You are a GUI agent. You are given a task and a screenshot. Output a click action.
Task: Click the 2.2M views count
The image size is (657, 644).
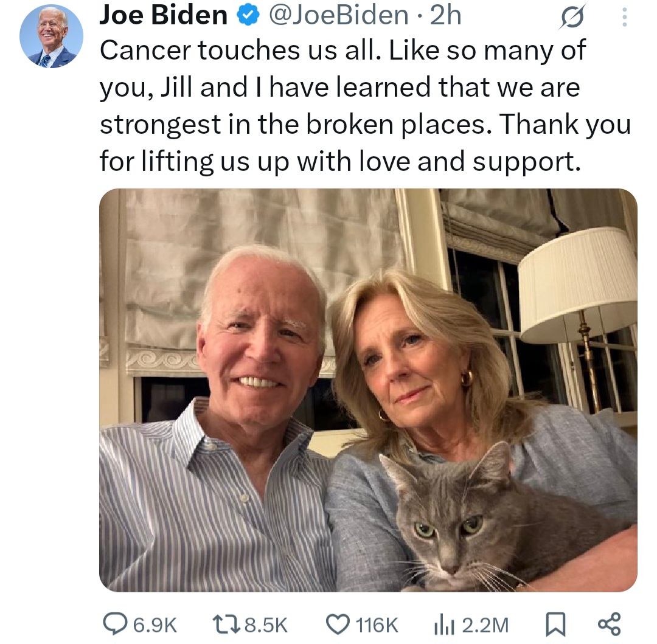pyautogui.click(x=485, y=625)
